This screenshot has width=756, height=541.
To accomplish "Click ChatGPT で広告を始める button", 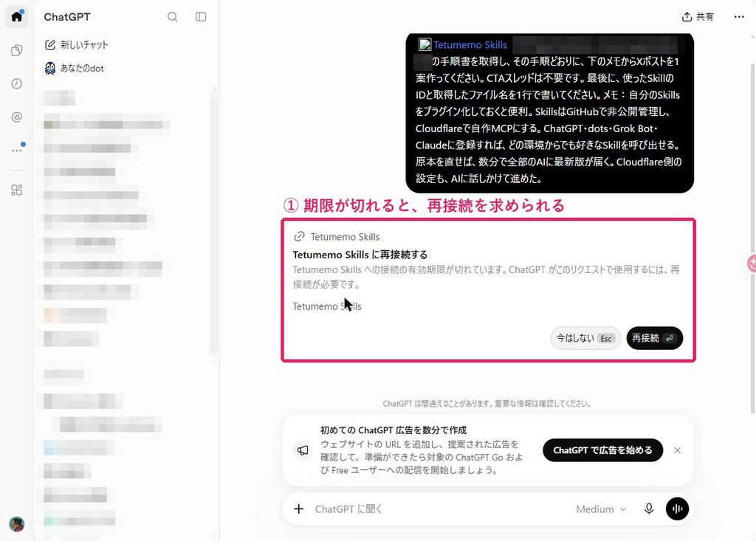I will tap(602, 450).
